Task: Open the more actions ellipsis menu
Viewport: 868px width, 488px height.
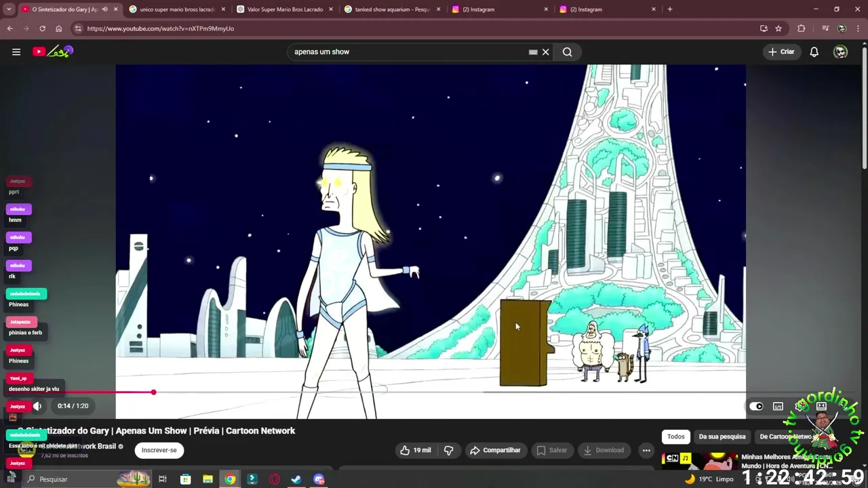Action: coord(646,450)
